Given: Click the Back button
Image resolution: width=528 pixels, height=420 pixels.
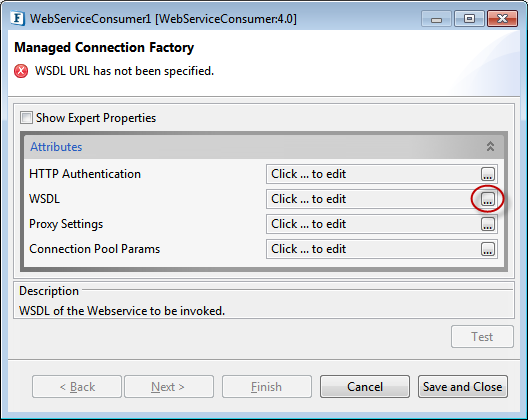Looking at the screenshot, I should 77,387.
